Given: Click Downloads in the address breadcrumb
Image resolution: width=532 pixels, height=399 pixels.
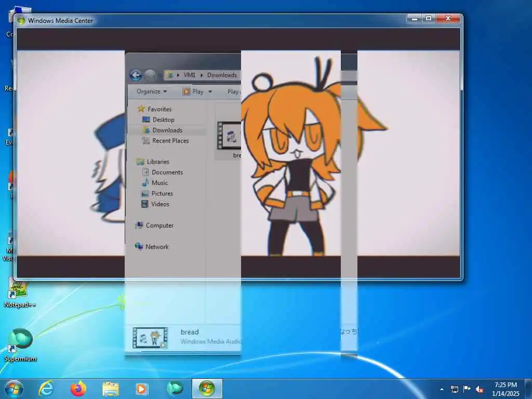Looking at the screenshot, I should 222,75.
